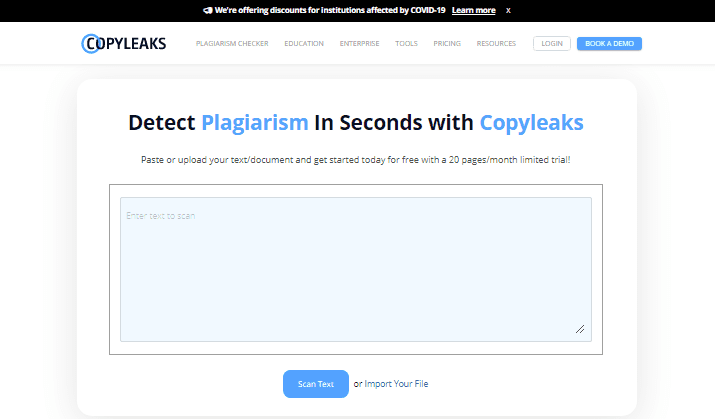Go to the Pricing page
The height and width of the screenshot is (419, 715).
(x=447, y=43)
